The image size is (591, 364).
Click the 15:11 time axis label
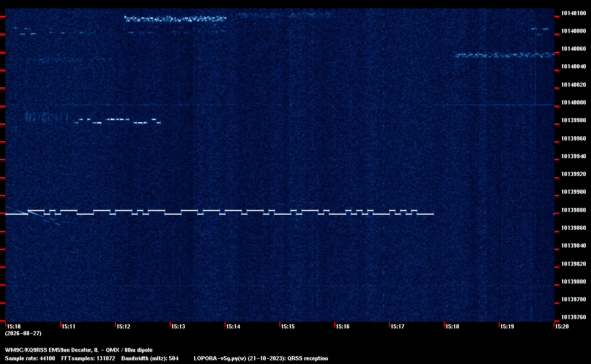point(68,326)
